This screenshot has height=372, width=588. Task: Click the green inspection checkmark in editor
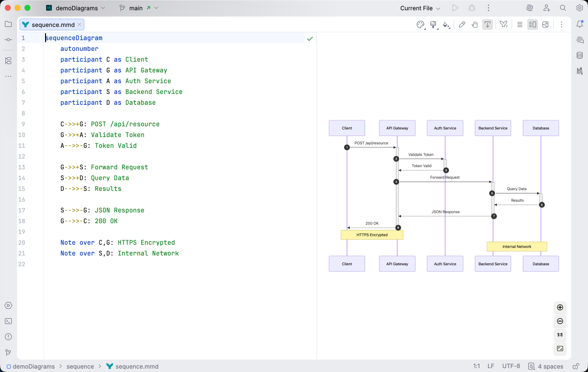[310, 38]
